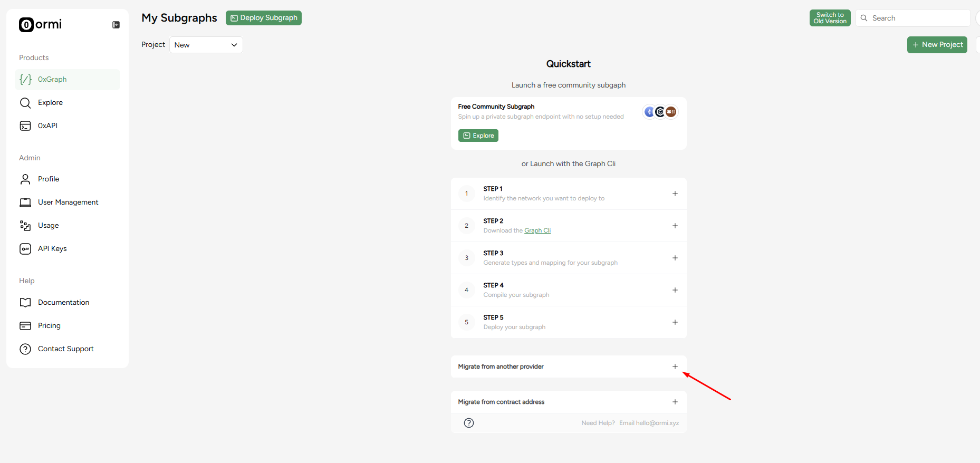Click the My Subgraphs page title

(179, 18)
